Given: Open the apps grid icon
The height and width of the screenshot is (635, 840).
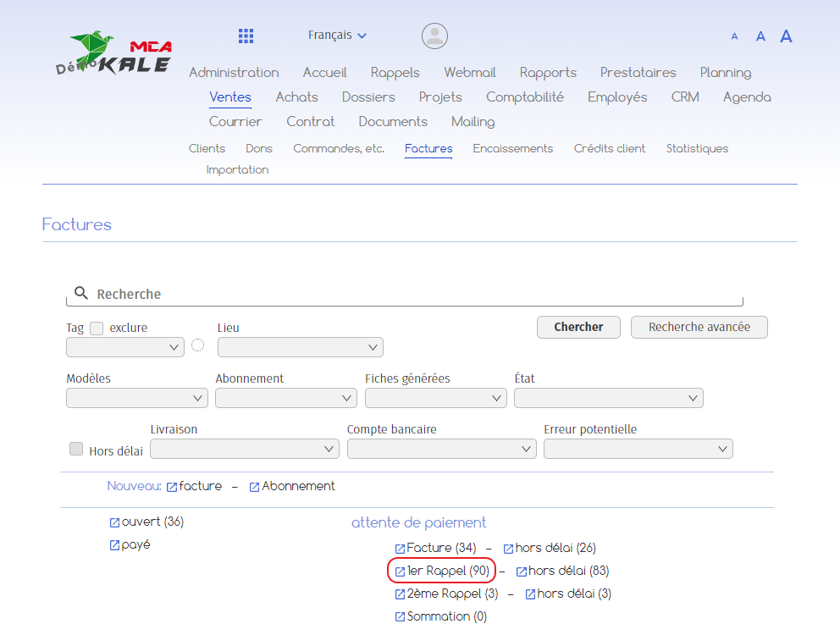Looking at the screenshot, I should tap(246, 36).
